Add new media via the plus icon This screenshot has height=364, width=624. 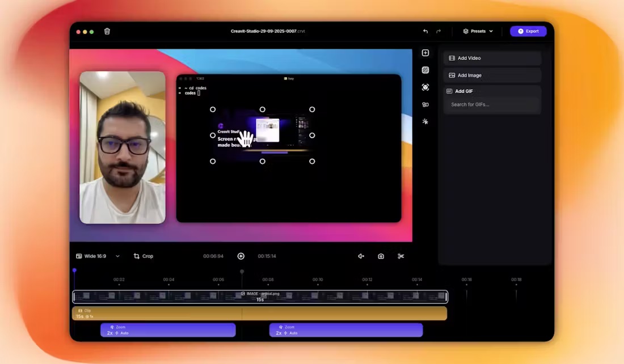click(x=425, y=52)
